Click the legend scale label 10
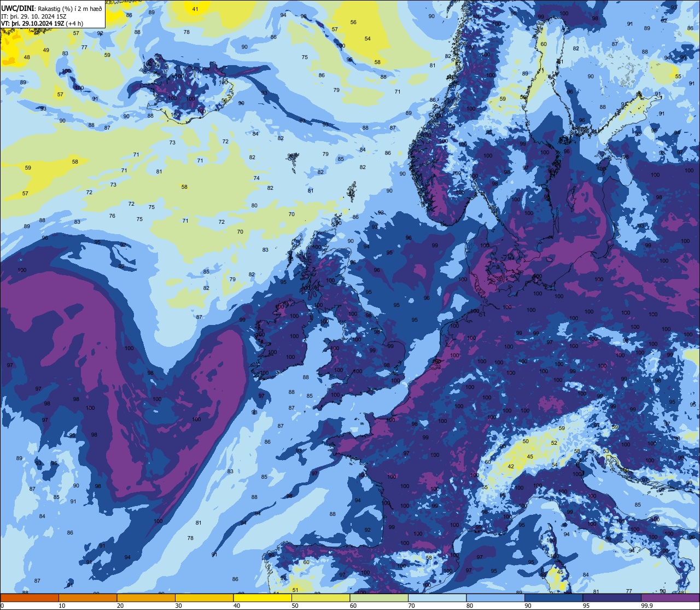700x610 pixels. pyautogui.click(x=62, y=606)
